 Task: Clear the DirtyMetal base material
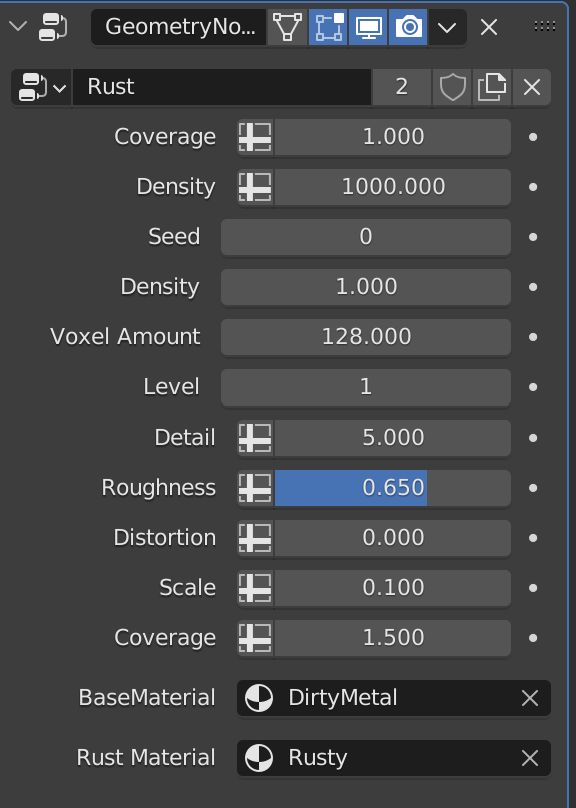coord(530,698)
